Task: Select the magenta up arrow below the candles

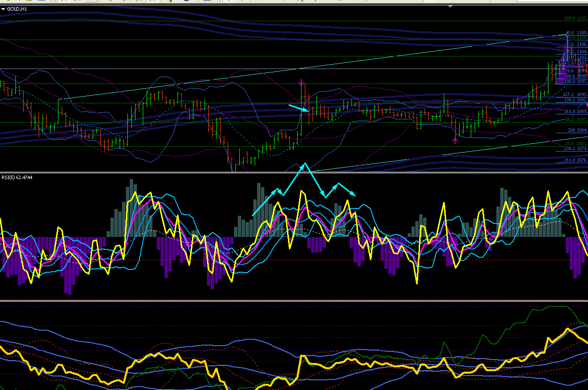Action: point(455,141)
